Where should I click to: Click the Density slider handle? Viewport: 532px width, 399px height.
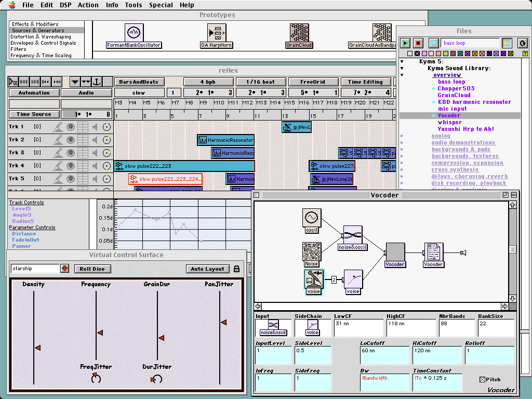coord(37,348)
